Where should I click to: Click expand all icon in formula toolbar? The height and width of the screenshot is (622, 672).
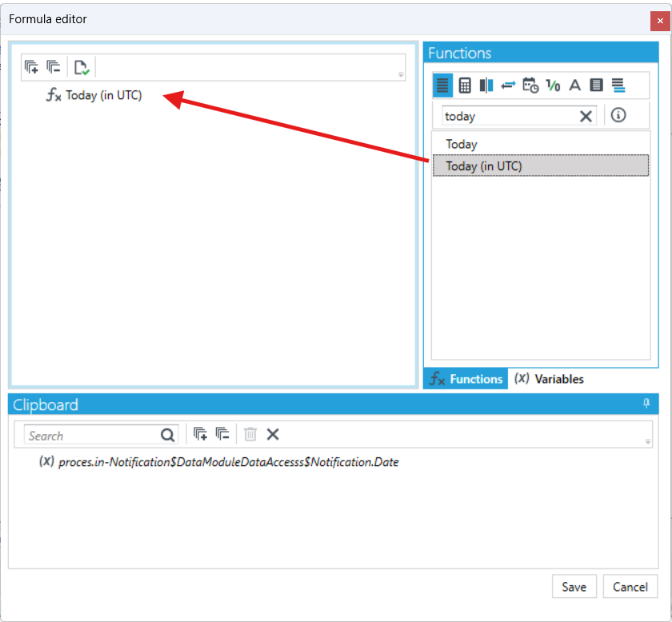31,67
